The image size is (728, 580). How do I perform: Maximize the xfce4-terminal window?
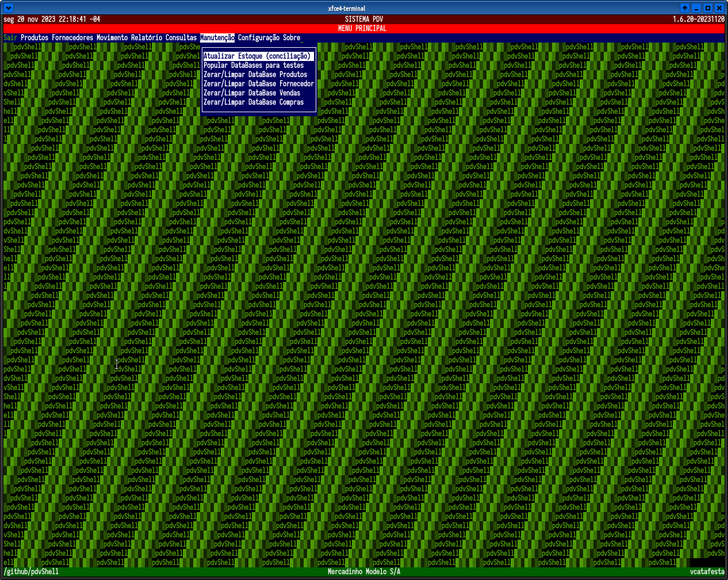(x=708, y=8)
